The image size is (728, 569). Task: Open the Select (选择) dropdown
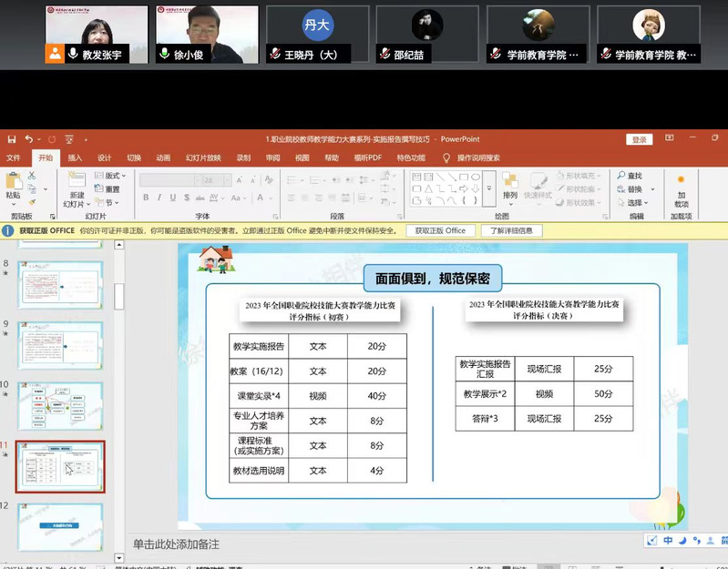[x=640, y=203]
